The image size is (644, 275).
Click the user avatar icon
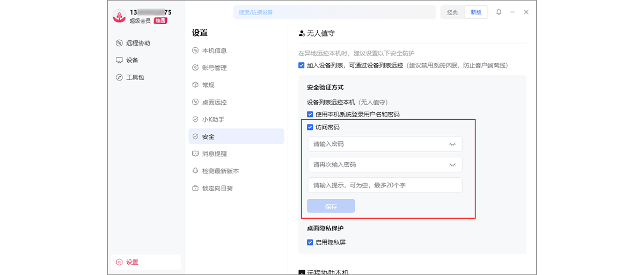tap(119, 16)
